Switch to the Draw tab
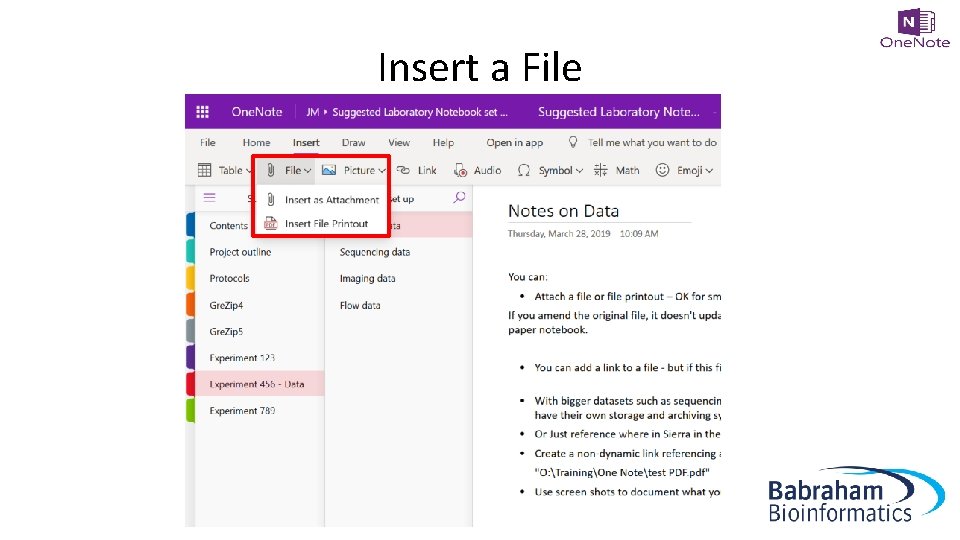 coord(354,143)
